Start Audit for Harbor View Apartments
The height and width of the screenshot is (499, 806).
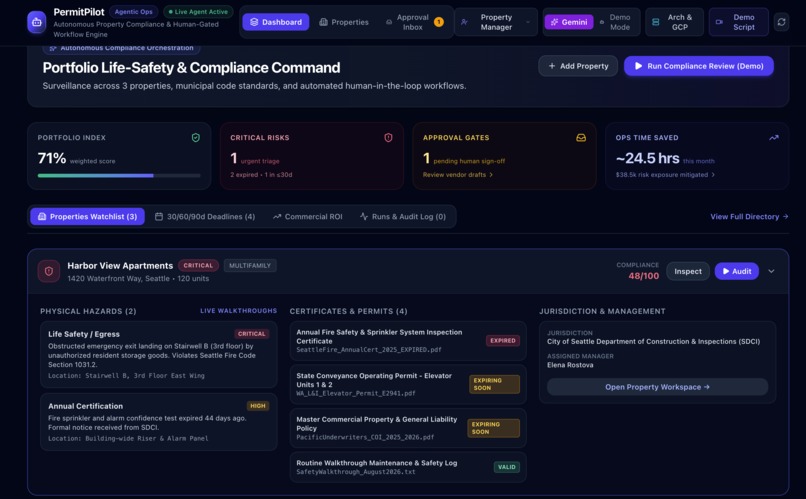pos(737,271)
